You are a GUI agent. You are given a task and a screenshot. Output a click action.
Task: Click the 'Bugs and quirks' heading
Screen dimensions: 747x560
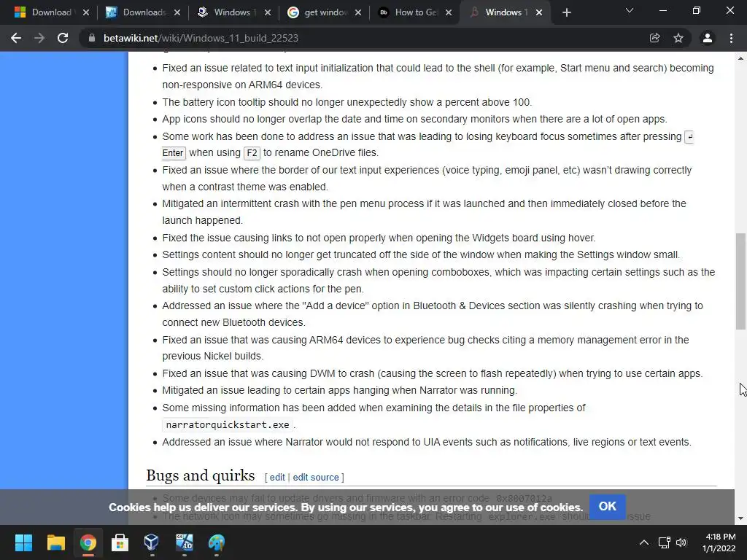click(201, 475)
